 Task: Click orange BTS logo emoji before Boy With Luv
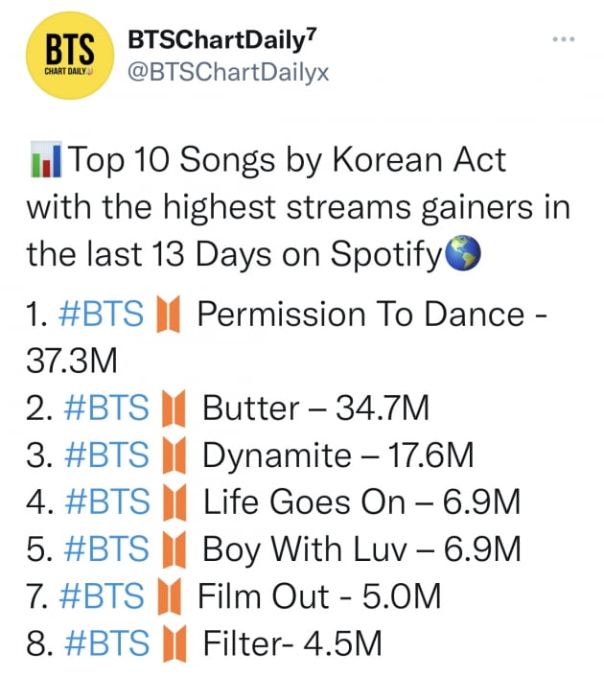click(174, 549)
